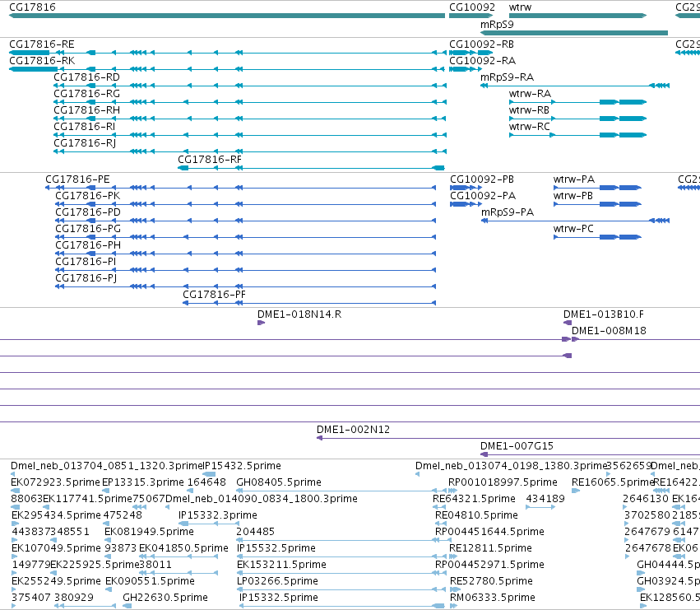Select the CG10092 gene label
The width and height of the screenshot is (700, 610).
(x=472, y=7)
